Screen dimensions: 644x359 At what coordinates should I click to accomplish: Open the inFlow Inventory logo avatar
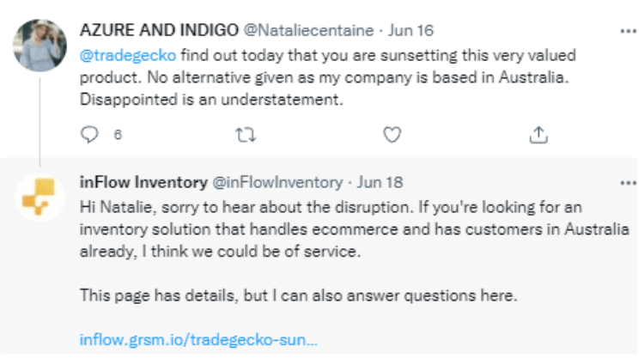(x=39, y=198)
